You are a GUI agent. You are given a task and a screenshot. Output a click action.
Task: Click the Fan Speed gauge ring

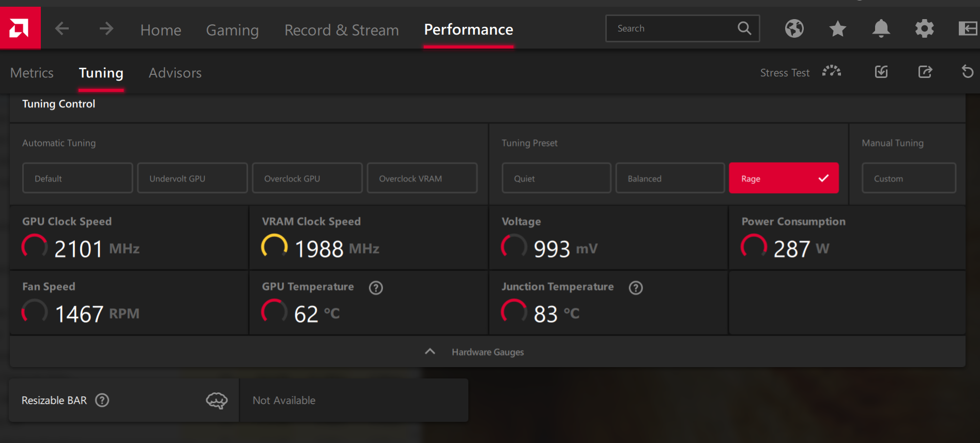point(35,312)
